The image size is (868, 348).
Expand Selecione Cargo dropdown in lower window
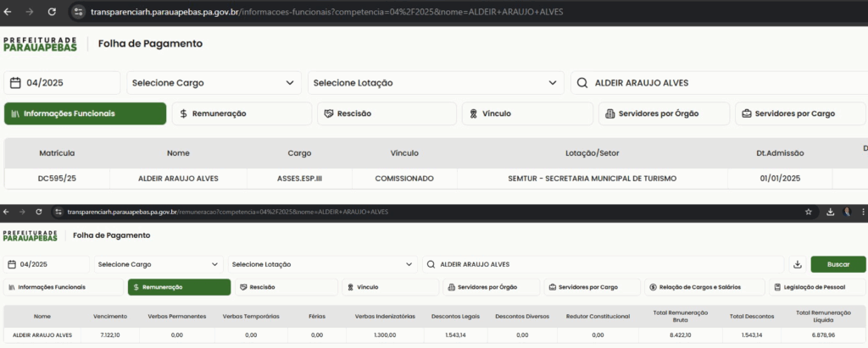click(159, 264)
